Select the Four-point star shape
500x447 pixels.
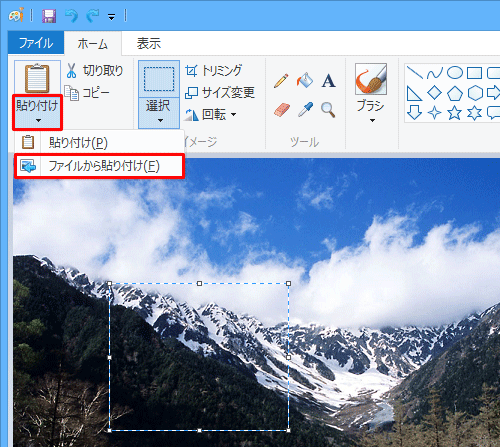pyautogui.click(x=434, y=113)
